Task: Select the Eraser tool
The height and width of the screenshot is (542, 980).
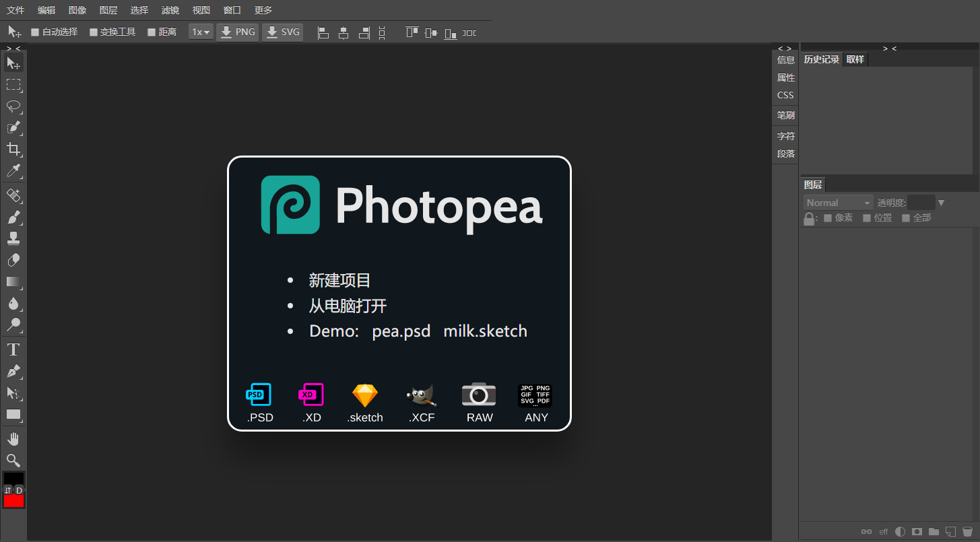Action: [x=13, y=260]
